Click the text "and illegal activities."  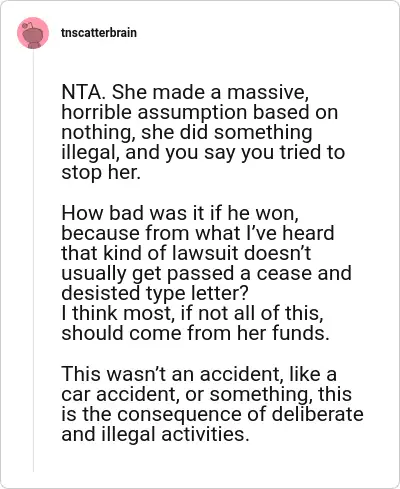point(155,434)
